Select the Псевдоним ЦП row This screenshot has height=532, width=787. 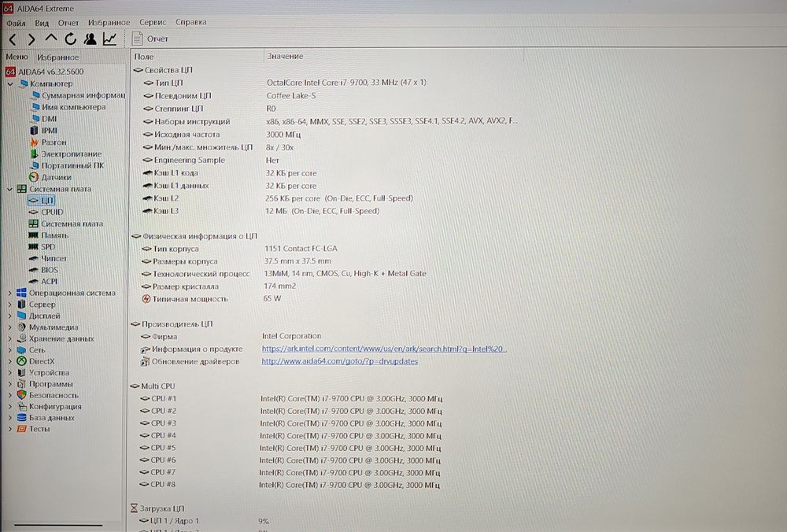(230, 96)
